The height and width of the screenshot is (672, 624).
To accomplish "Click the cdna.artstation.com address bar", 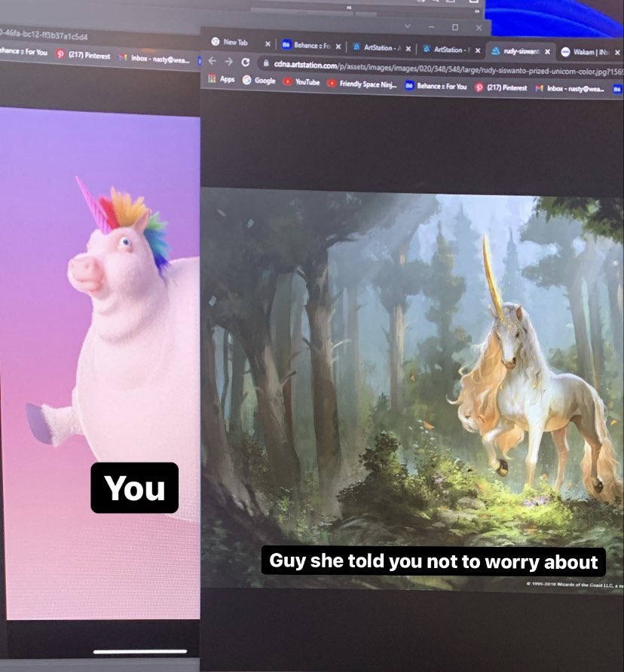I will (442, 68).
